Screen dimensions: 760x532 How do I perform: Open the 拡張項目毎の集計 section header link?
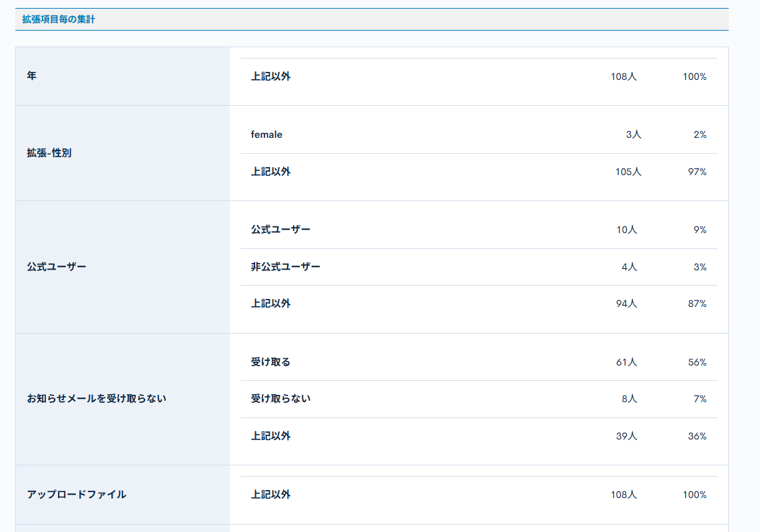(x=58, y=19)
